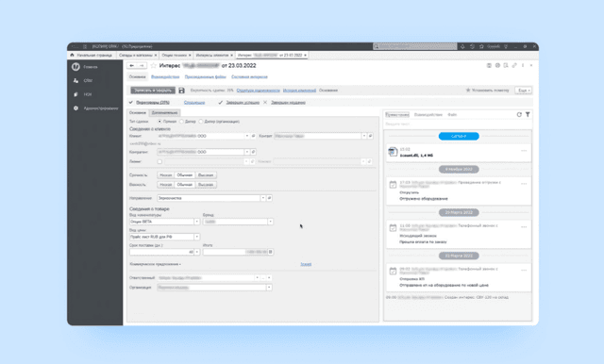Open the Дополнительно form tab
This screenshot has height=364, width=604.
165,113
